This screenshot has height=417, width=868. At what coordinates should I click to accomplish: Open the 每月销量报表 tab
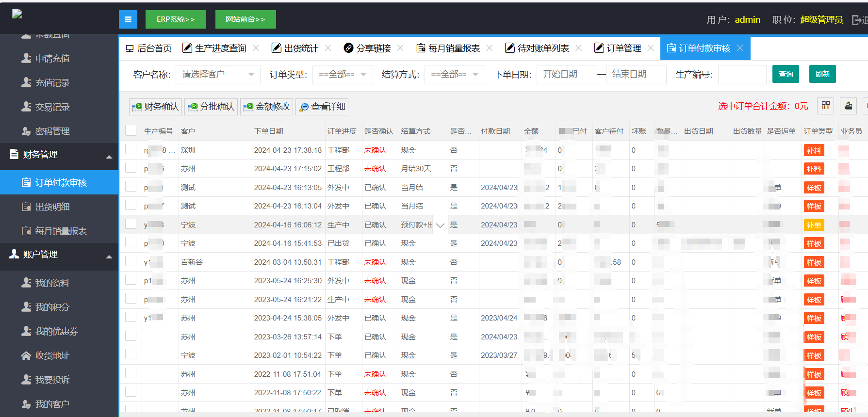pyautogui.click(x=448, y=48)
